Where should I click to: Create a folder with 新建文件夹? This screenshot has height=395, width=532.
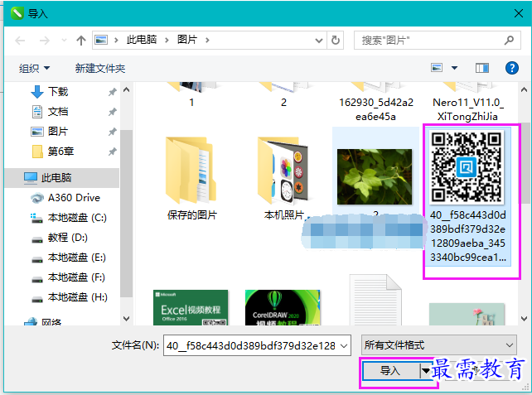click(100, 68)
